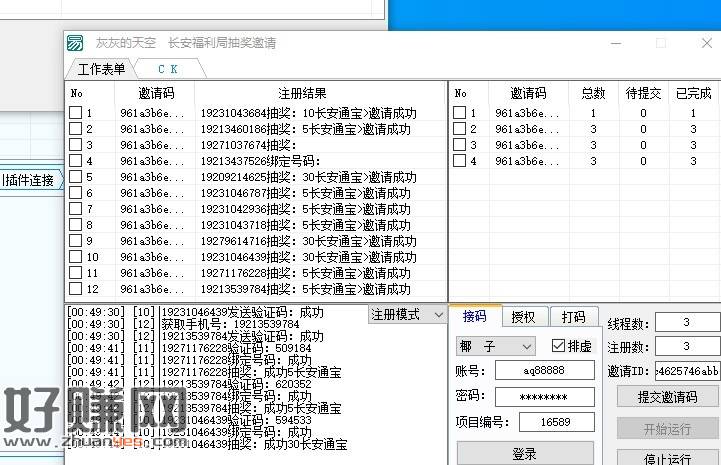Sort by the 已完成 column header
Viewport: 721px width, 465px height.
tap(693, 93)
